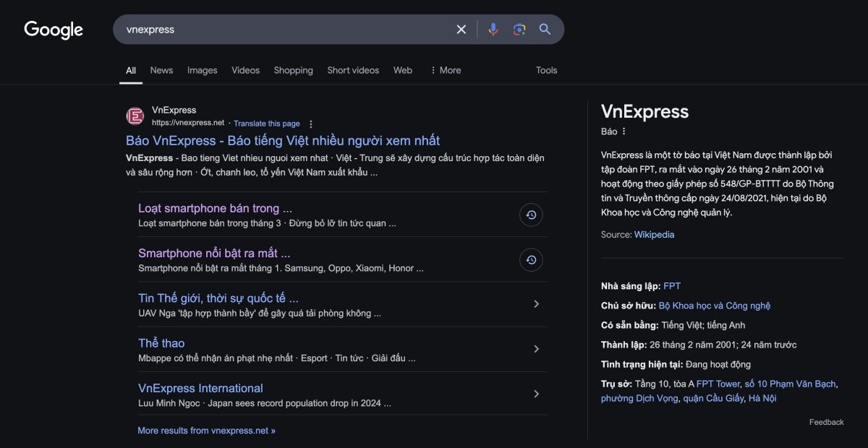Submit search with the magnifying glass icon
The width and height of the screenshot is (868, 448).
click(x=545, y=30)
